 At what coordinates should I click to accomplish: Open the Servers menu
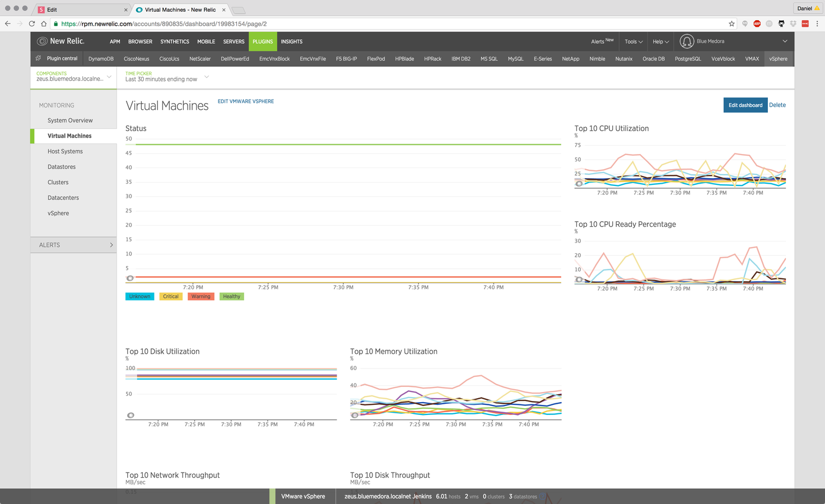point(234,41)
